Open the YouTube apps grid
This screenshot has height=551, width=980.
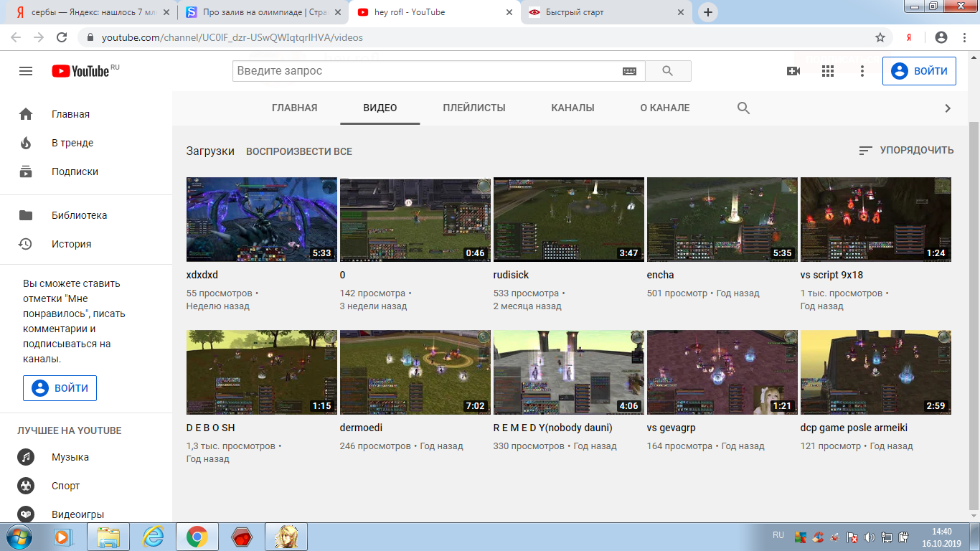pos(828,71)
